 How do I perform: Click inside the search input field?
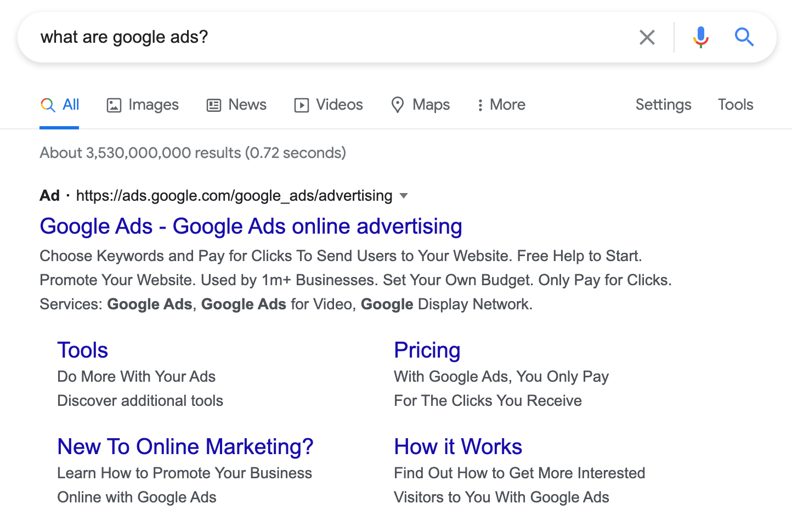tap(274, 37)
